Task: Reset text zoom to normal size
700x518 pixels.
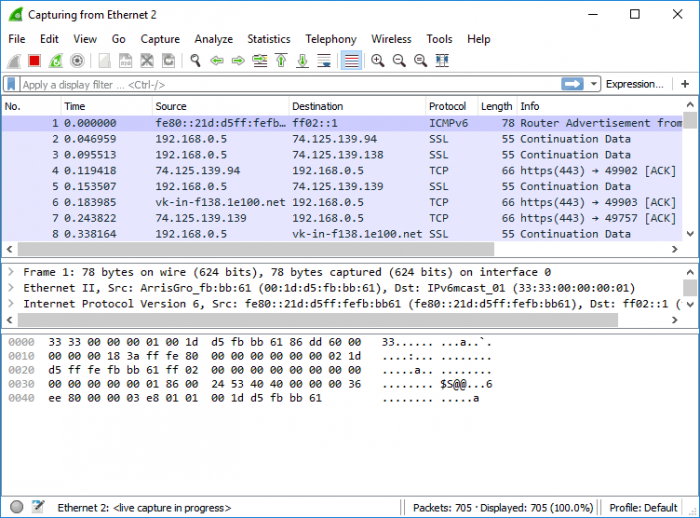Action: tap(421, 60)
